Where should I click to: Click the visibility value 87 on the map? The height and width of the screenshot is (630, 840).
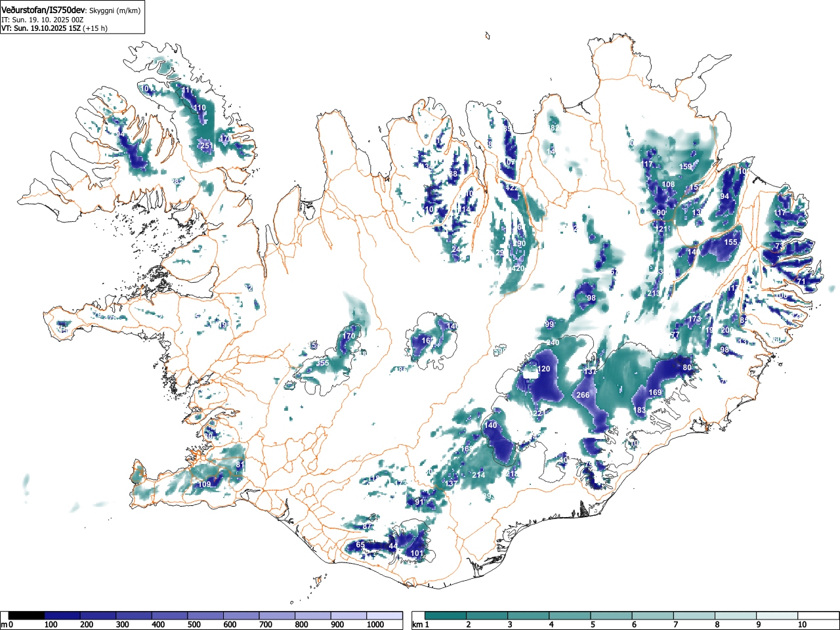[367, 527]
